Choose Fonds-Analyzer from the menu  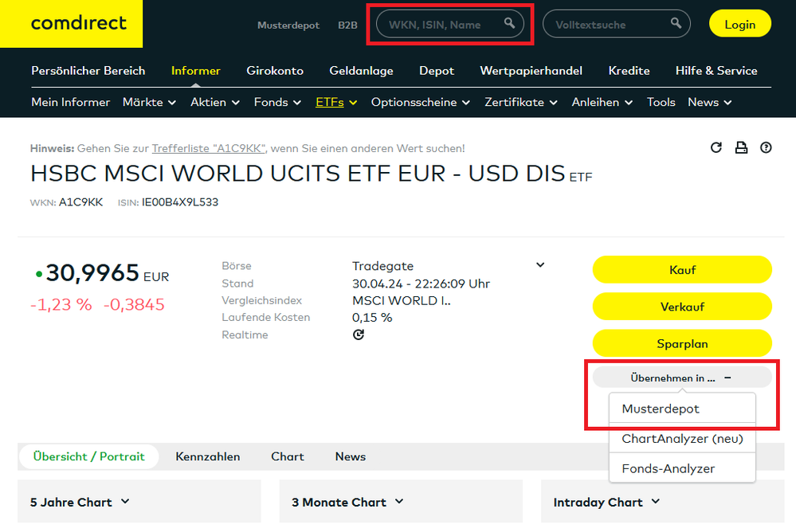[x=668, y=468]
